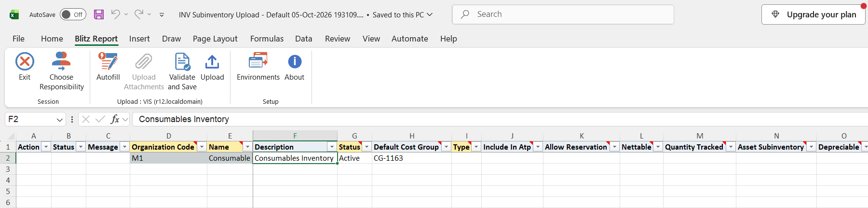The height and width of the screenshot is (208, 868).
Task: Switch to the Draw tab
Action: click(x=172, y=39)
